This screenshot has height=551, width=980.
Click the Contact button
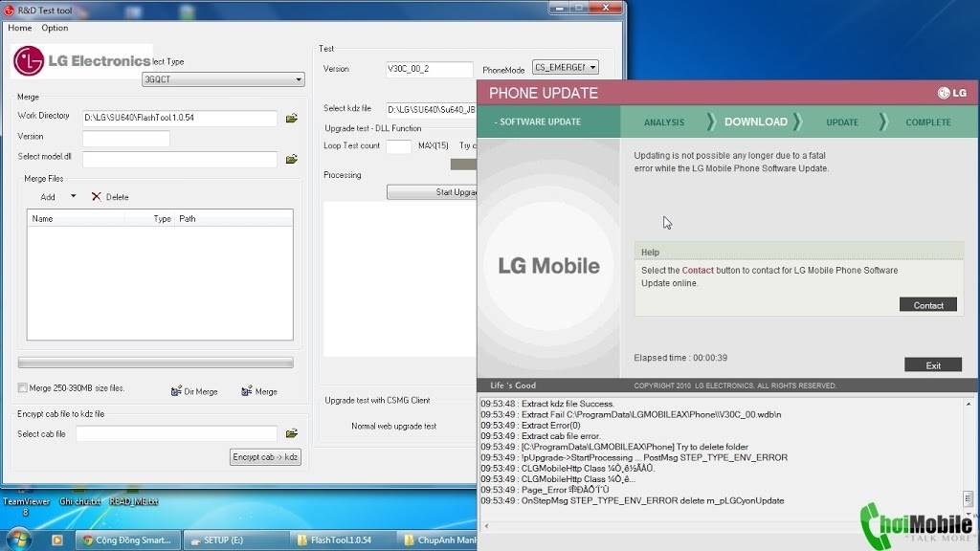click(x=928, y=305)
